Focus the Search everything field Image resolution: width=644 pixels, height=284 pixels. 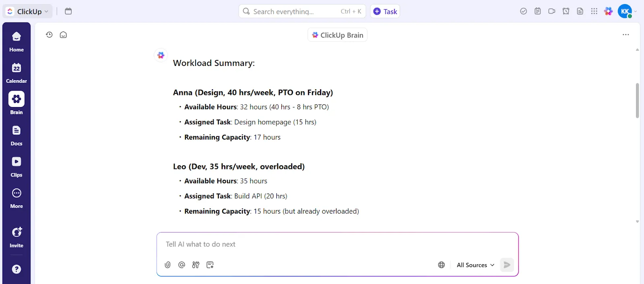[302, 11]
